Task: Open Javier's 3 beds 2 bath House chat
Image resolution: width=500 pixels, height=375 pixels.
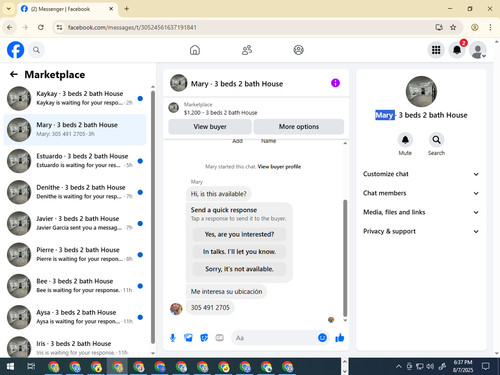Action: 75,223
